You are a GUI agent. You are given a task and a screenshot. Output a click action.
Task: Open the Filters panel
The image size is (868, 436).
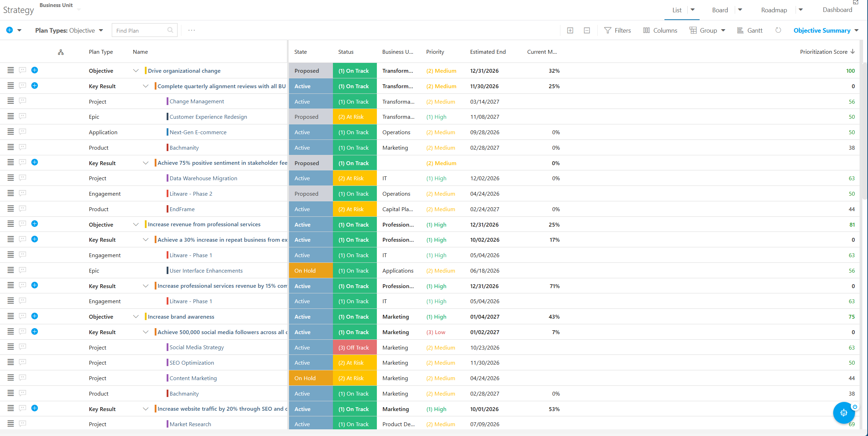(x=617, y=31)
